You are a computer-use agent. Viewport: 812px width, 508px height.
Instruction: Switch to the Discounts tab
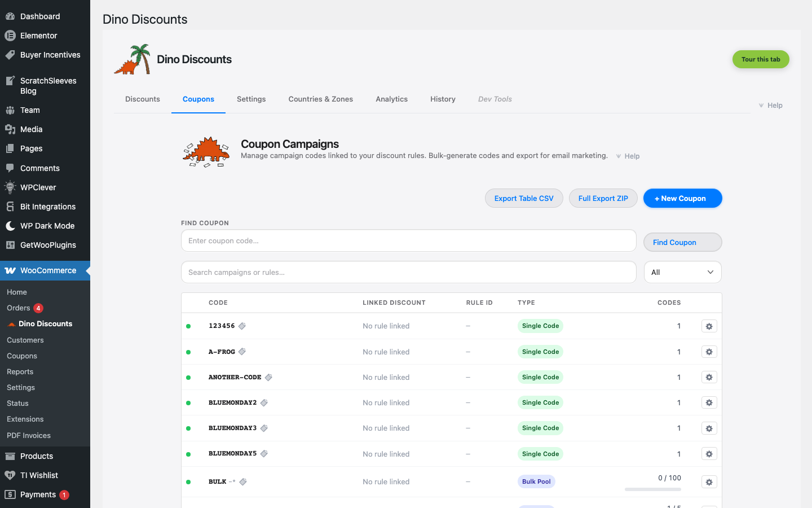(143, 99)
